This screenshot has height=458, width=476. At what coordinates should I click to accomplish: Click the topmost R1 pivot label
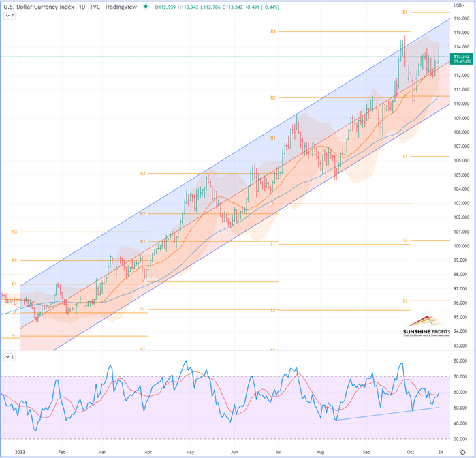404,12
